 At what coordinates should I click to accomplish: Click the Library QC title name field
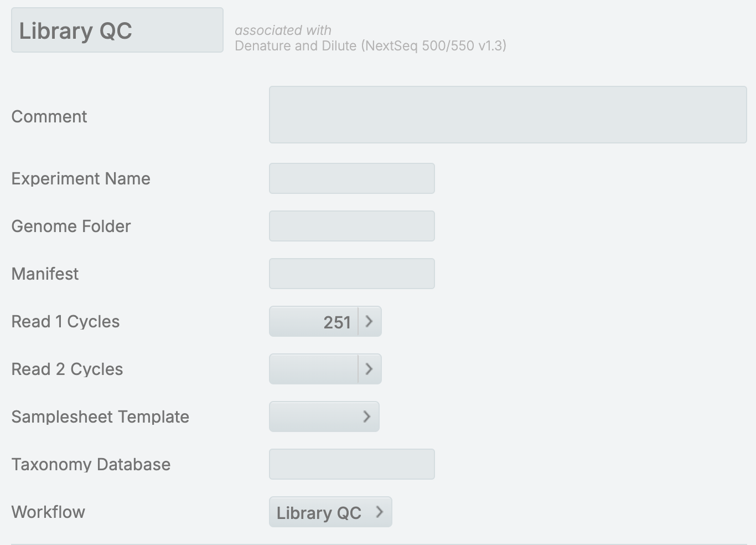[x=117, y=30]
